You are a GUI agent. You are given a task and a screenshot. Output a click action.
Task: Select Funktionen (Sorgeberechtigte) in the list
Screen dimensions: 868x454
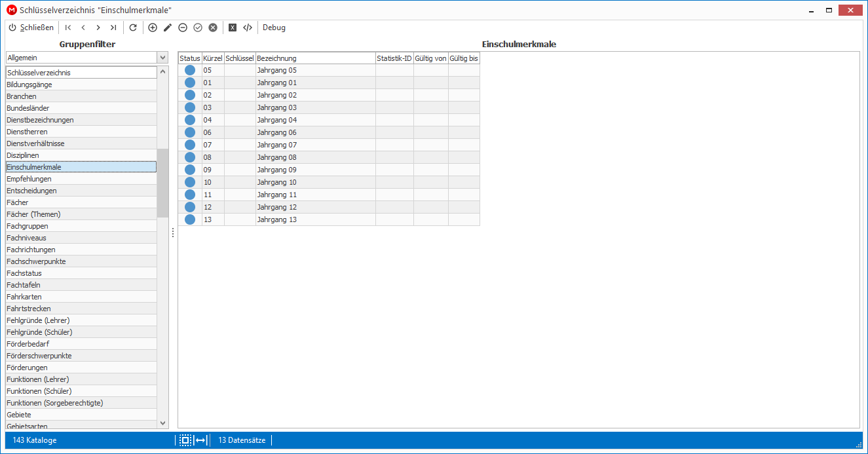click(x=81, y=403)
